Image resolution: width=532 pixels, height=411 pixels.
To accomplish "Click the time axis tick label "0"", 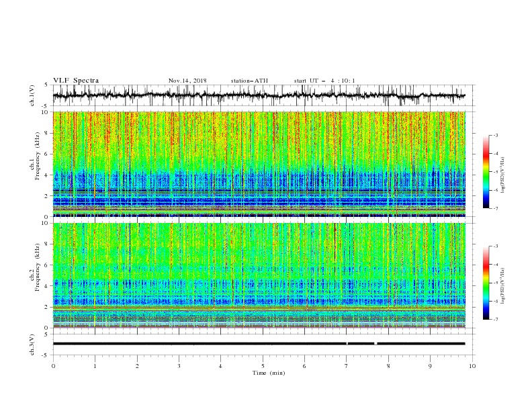I will pyautogui.click(x=53, y=366).
